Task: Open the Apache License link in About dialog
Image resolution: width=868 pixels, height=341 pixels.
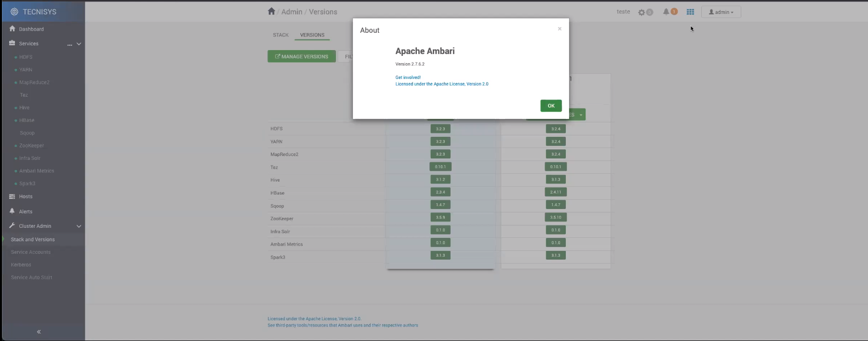Action: (x=442, y=84)
